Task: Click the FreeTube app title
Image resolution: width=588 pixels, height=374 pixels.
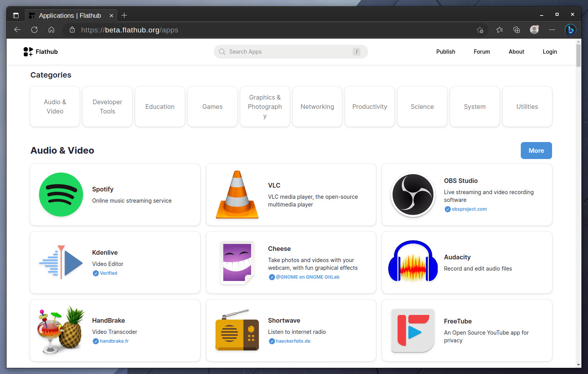Action: [457, 321]
